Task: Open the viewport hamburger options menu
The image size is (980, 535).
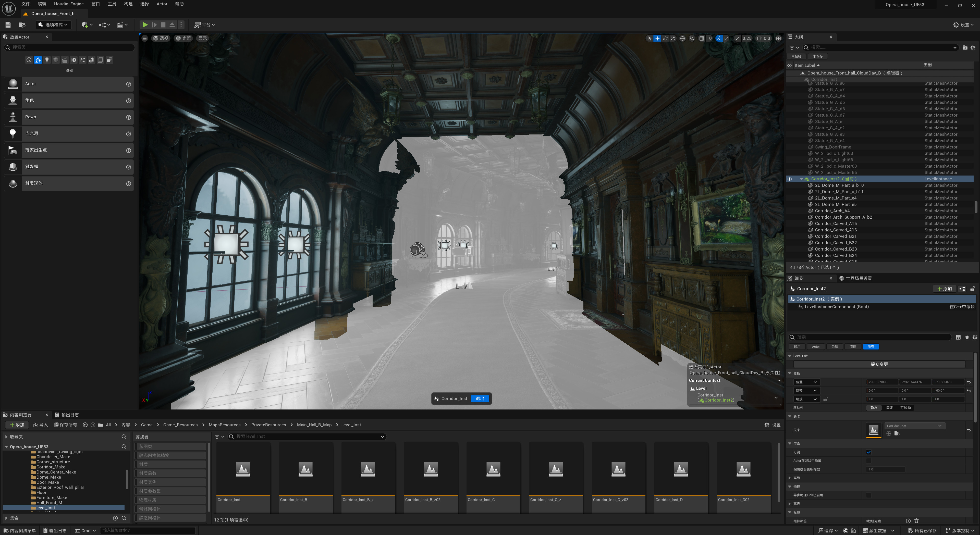Action: 144,39
